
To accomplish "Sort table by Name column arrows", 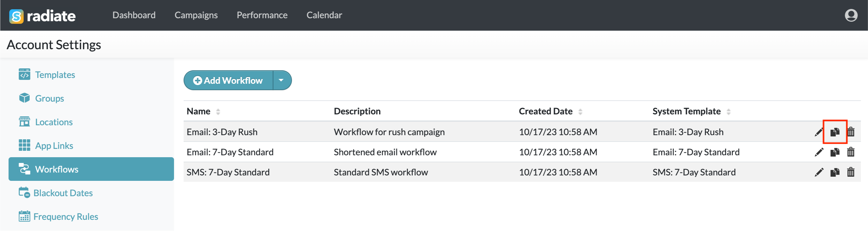I will tap(218, 112).
